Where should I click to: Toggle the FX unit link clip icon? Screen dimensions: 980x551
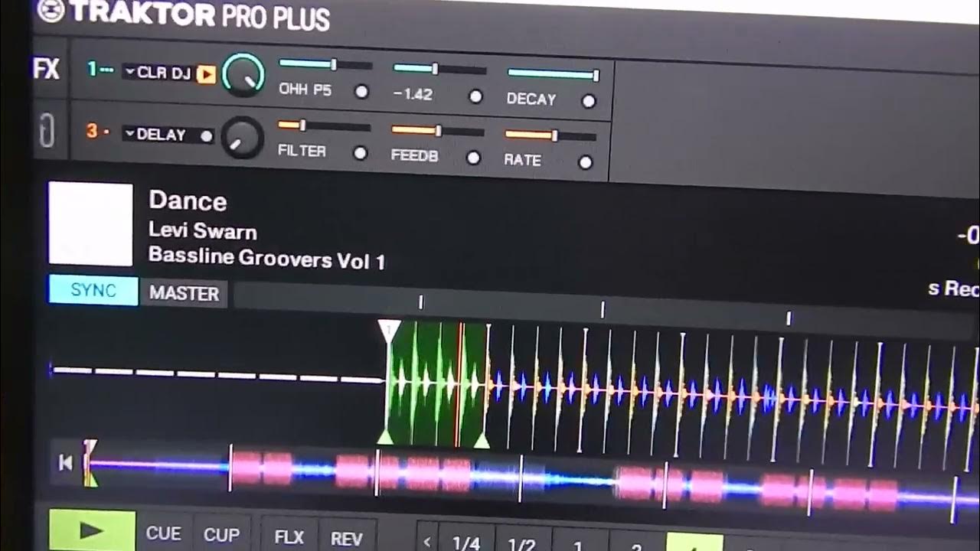(x=46, y=131)
